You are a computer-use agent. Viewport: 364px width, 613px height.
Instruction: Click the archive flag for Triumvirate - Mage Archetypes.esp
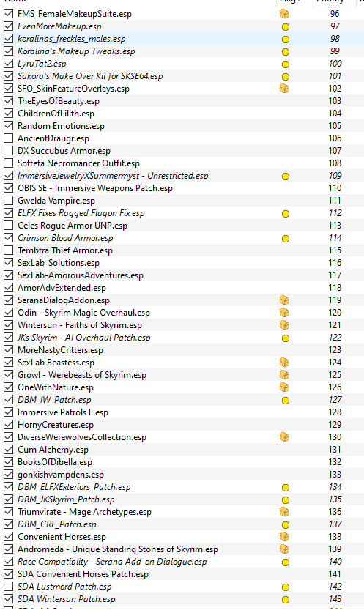pos(284,512)
